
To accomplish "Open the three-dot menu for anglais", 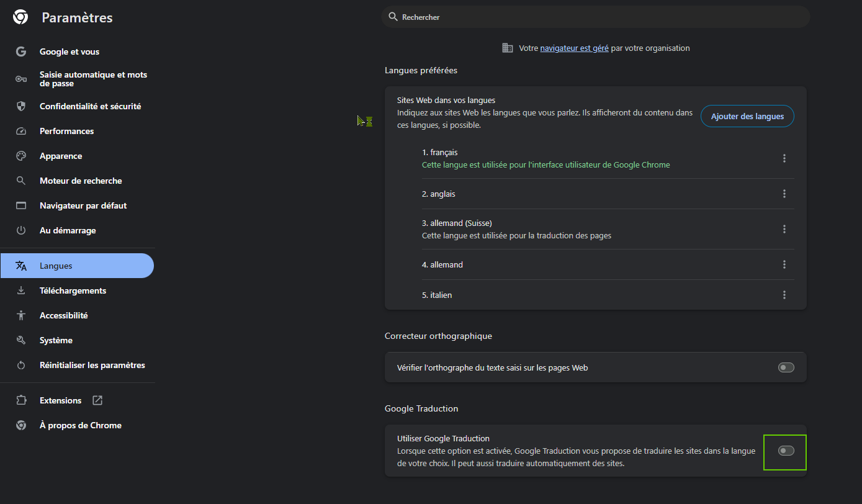I will 784,194.
